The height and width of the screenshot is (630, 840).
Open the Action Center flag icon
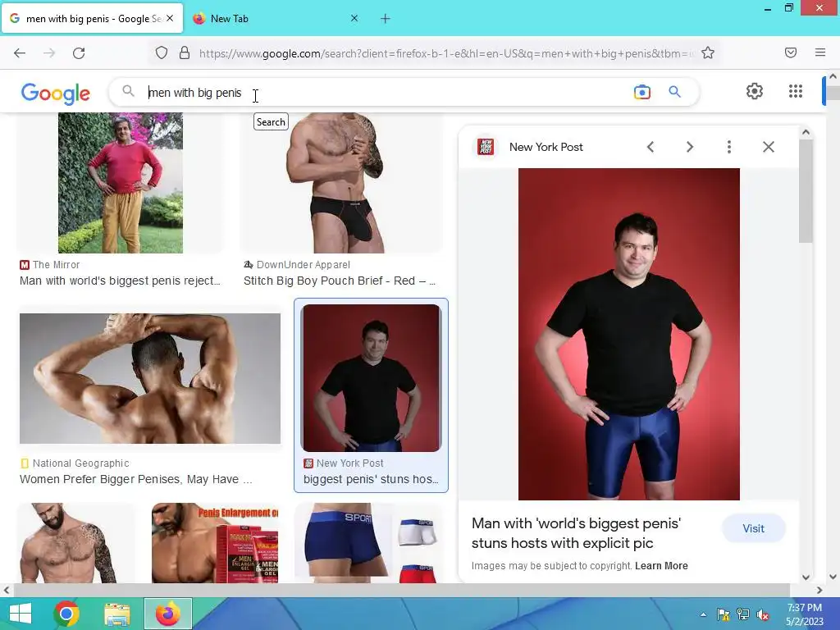click(x=724, y=614)
